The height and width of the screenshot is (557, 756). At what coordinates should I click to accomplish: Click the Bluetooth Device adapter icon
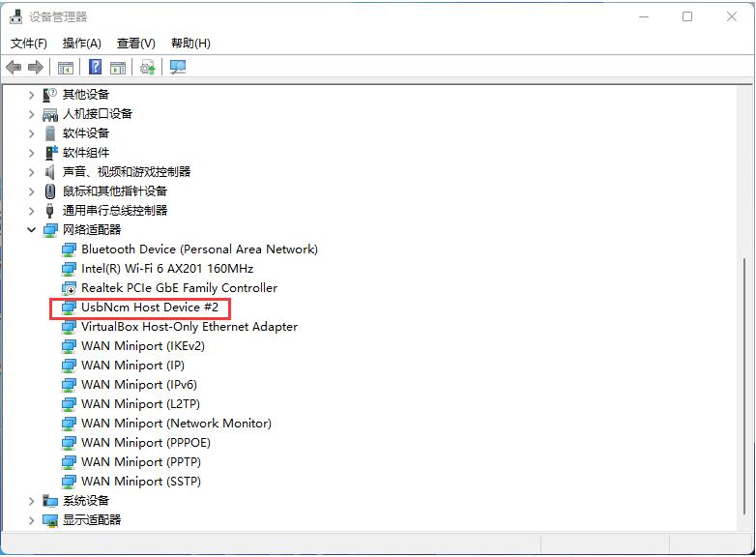coord(69,249)
